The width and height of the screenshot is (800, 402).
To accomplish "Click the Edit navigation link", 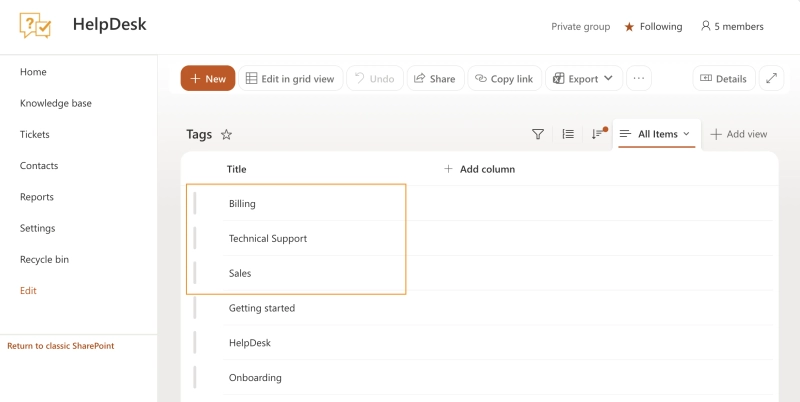I will tap(28, 291).
